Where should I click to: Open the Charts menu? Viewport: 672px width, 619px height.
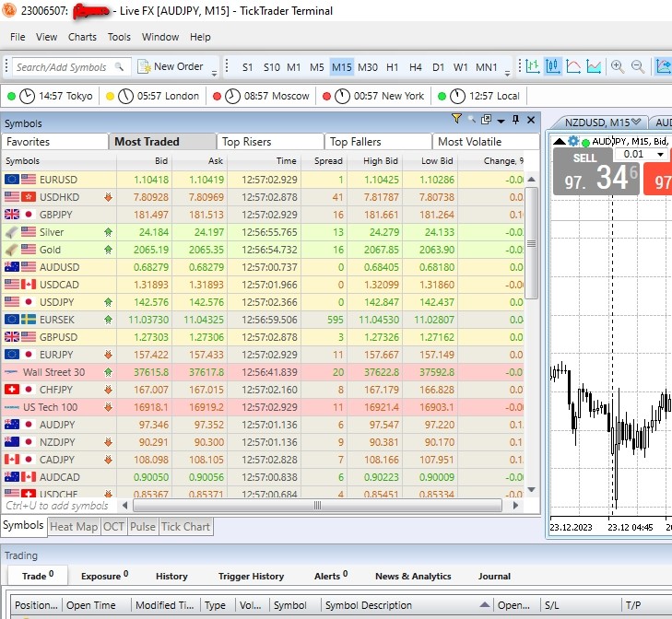pyautogui.click(x=82, y=37)
